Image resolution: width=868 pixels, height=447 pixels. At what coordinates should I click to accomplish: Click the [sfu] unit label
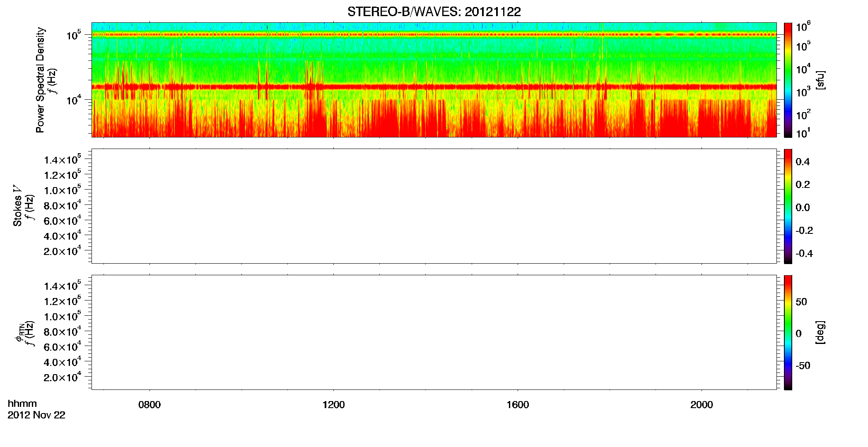820,80
